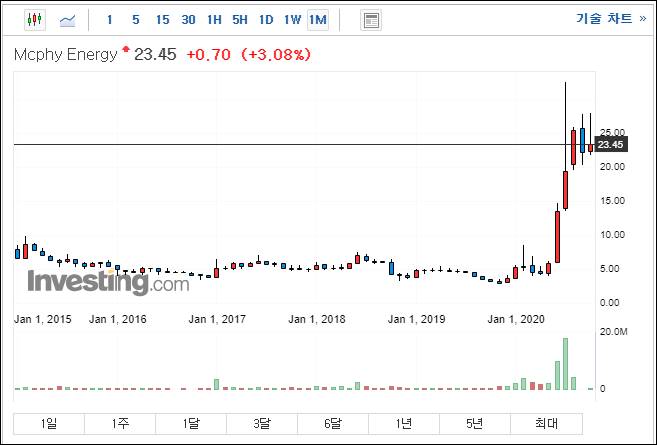The width and height of the screenshot is (657, 445).
Task: Choose the 1주 range tab
Action: [120, 424]
